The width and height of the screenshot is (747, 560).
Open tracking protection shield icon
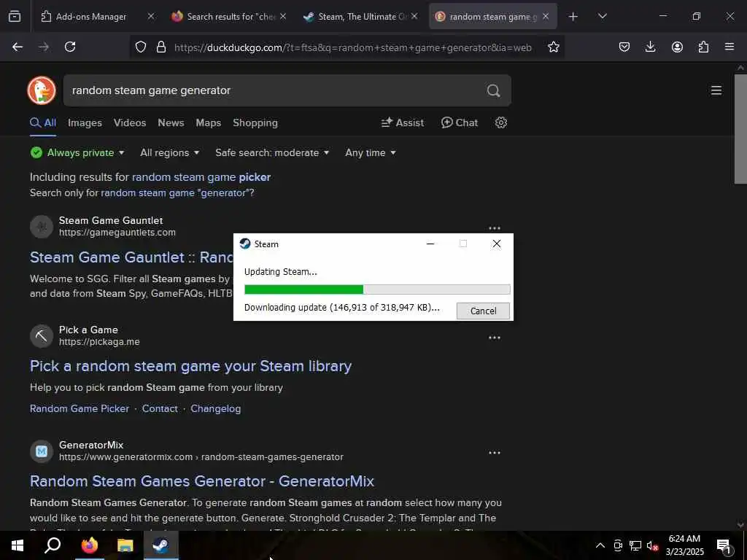pos(141,47)
